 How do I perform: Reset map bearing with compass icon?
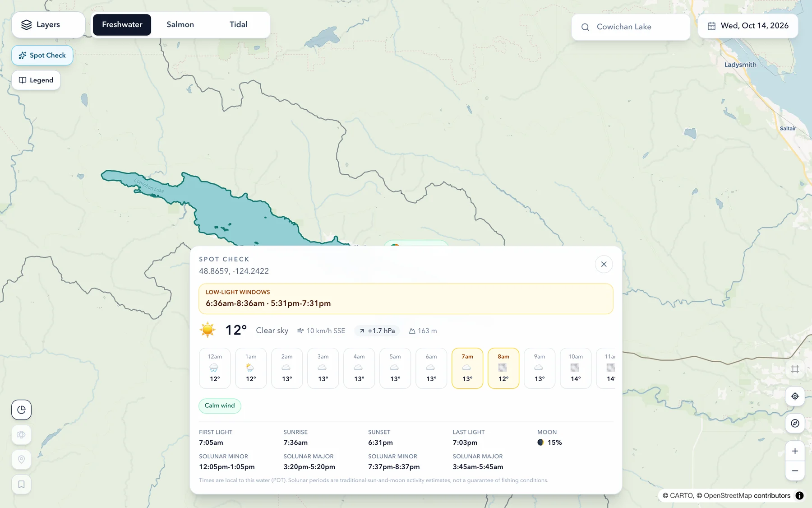click(x=795, y=424)
